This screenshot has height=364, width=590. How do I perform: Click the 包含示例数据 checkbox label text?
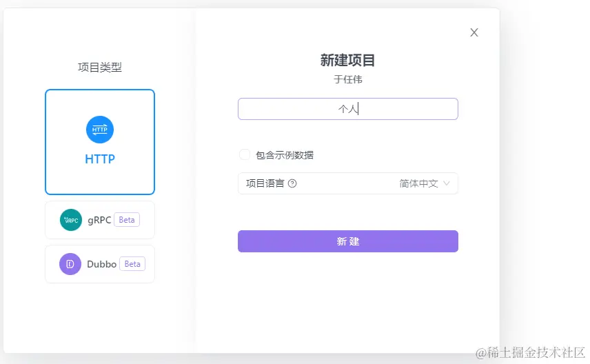(x=284, y=155)
